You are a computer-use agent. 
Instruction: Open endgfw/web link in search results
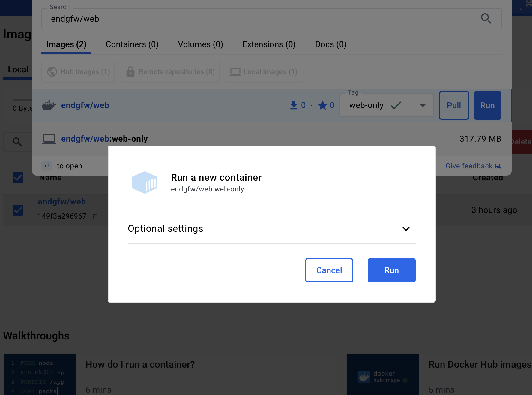click(x=85, y=105)
